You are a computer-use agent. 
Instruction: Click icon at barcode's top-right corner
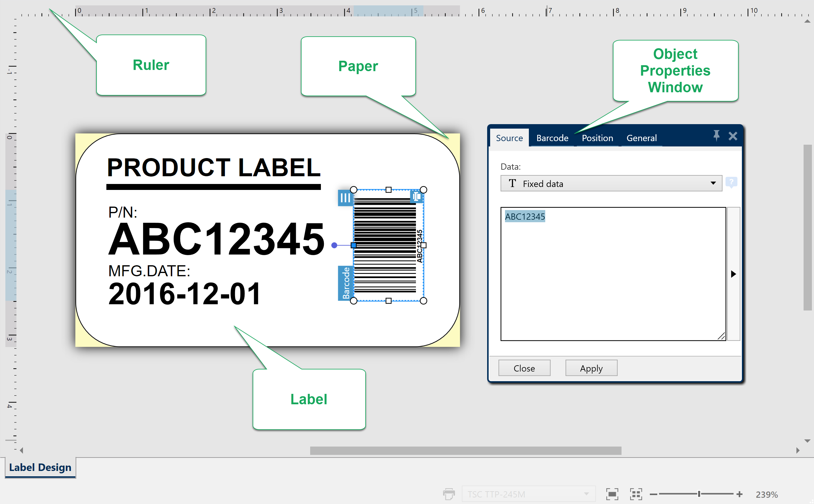[x=416, y=197]
